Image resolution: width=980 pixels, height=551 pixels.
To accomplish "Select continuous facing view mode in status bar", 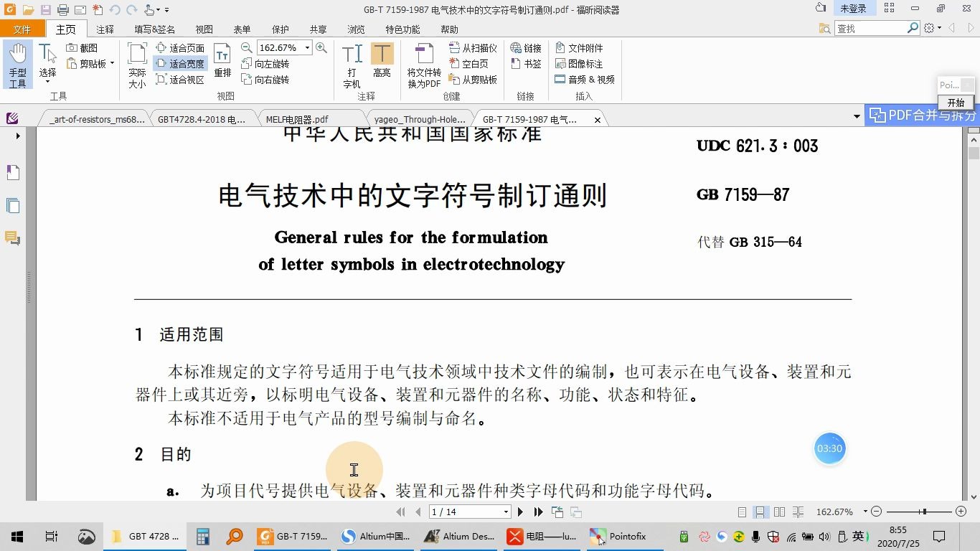I will [798, 512].
